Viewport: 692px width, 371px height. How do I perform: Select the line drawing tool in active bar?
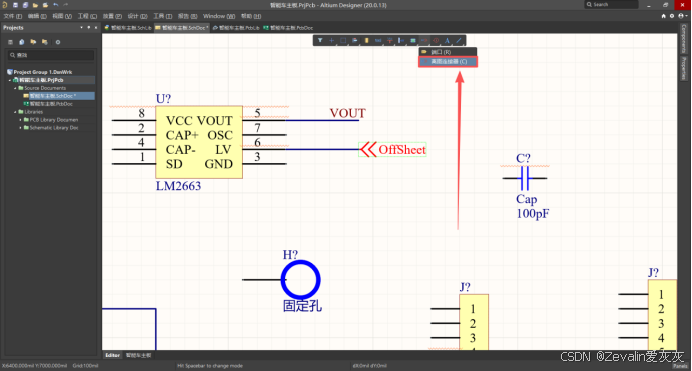pyautogui.click(x=459, y=41)
